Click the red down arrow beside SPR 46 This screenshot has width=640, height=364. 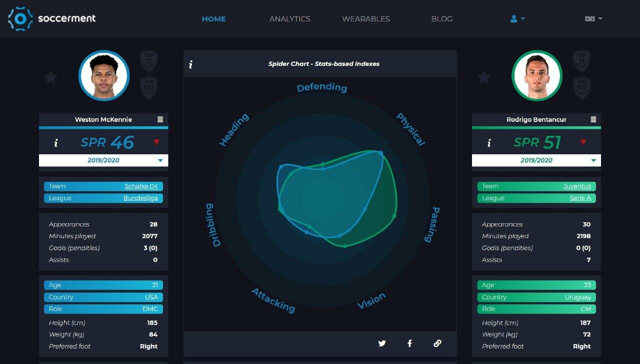[156, 142]
